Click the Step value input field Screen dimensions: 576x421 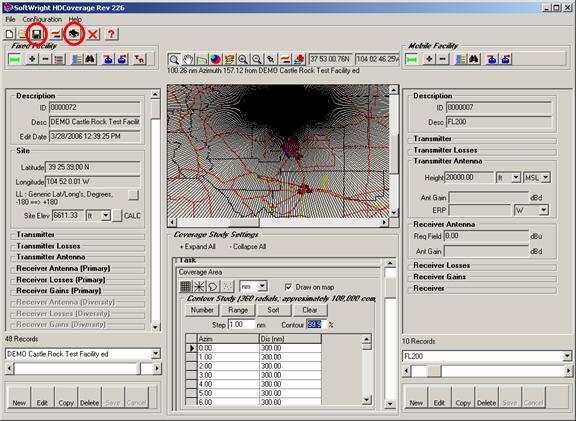[x=241, y=325]
